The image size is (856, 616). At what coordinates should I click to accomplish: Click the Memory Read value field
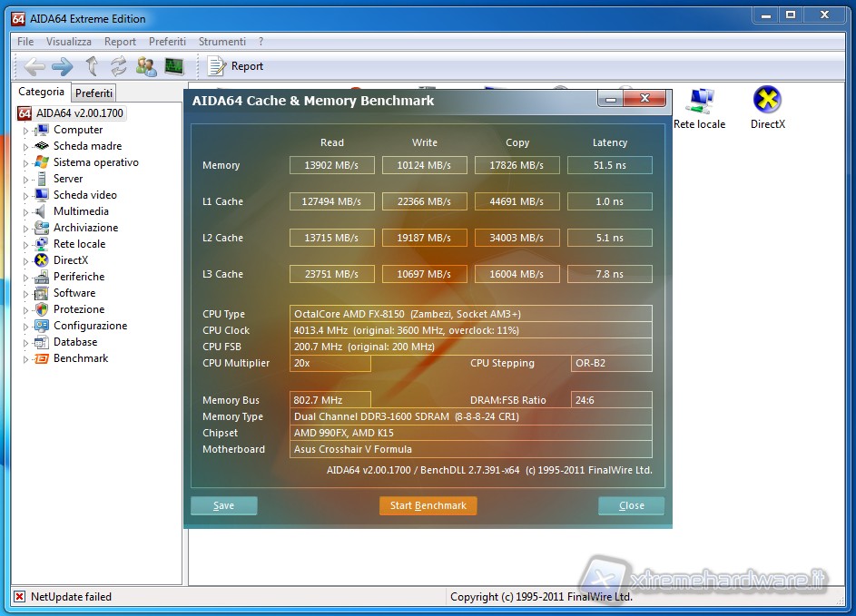[331, 165]
